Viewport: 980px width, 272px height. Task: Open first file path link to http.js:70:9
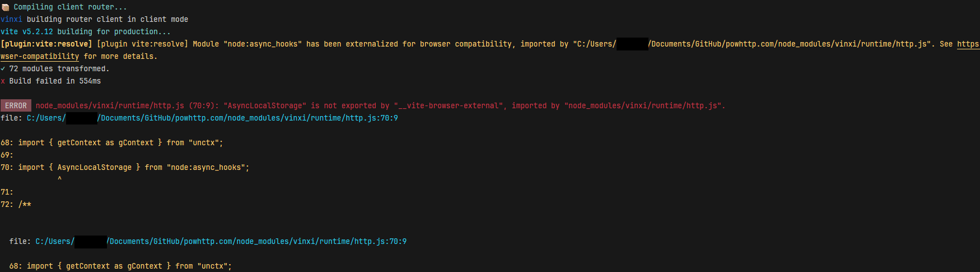click(212, 118)
